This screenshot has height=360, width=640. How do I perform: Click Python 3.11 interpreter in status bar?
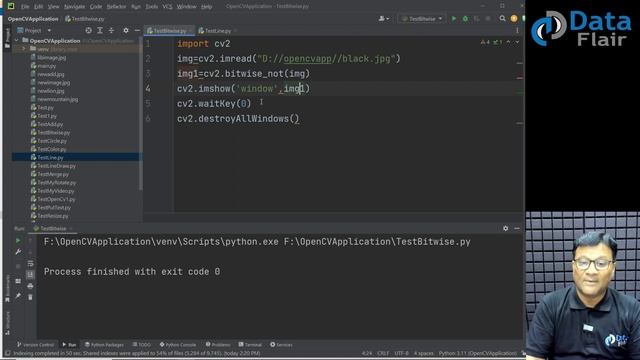(x=478, y=353)
